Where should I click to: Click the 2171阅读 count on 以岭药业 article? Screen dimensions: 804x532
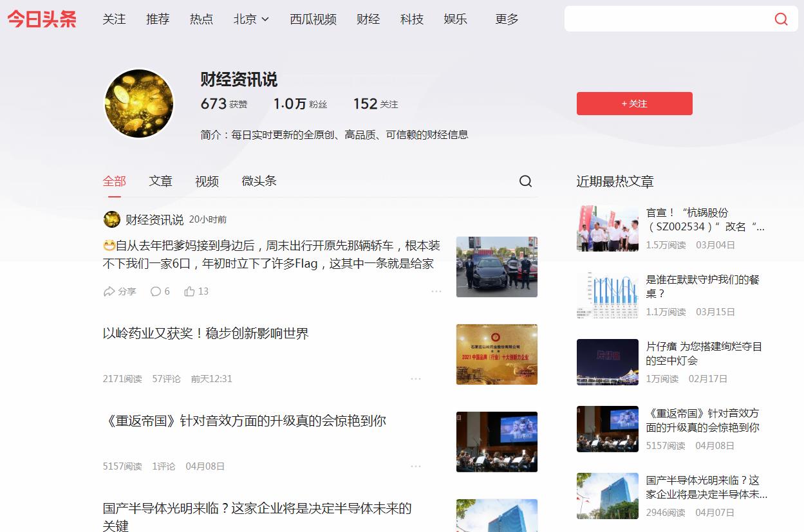point(122,379)
